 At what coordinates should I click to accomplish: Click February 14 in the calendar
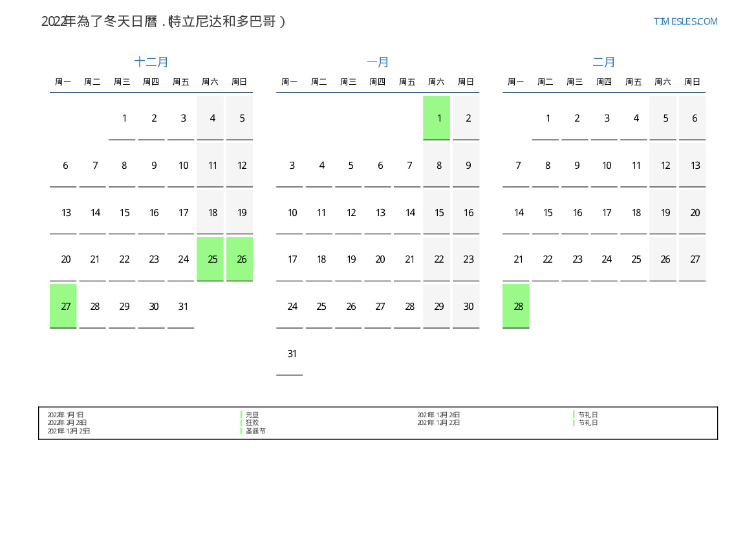(516, 212)
